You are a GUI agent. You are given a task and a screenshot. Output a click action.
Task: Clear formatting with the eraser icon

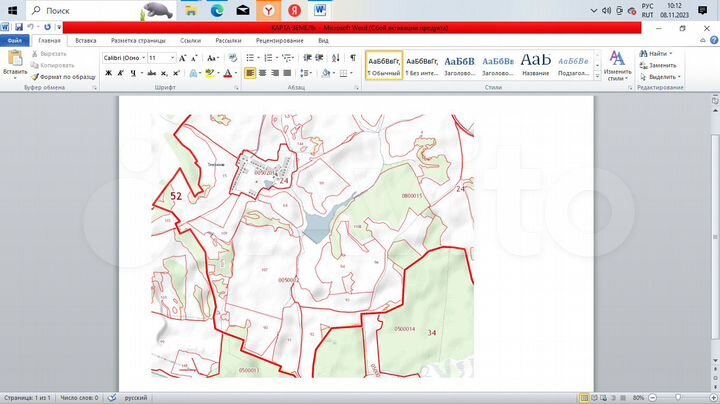(233, 58)
